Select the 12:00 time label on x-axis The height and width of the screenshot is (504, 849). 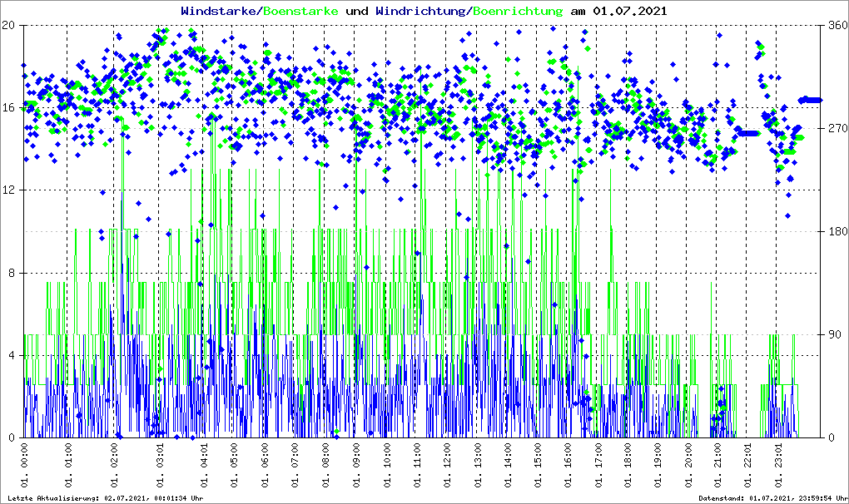(x=447, y=467)
